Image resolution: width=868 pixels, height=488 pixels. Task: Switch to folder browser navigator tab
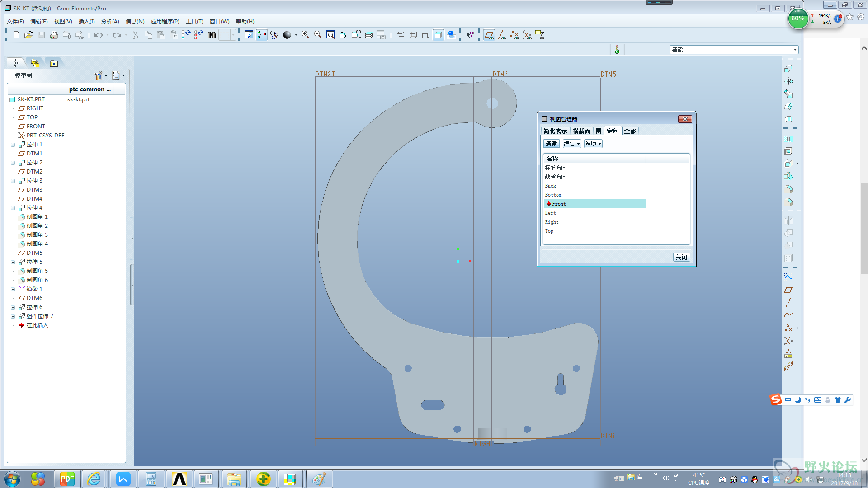coord(35,63)
